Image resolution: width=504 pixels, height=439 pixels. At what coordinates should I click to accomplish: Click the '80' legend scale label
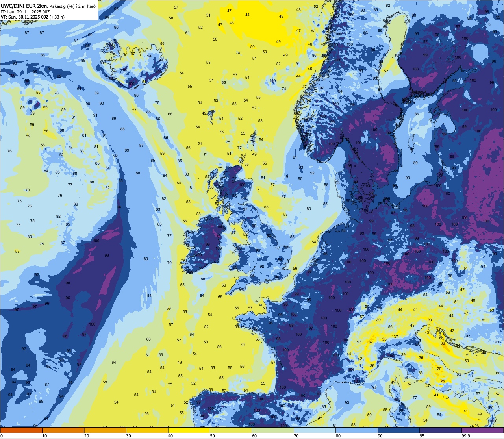click(338, 436)
